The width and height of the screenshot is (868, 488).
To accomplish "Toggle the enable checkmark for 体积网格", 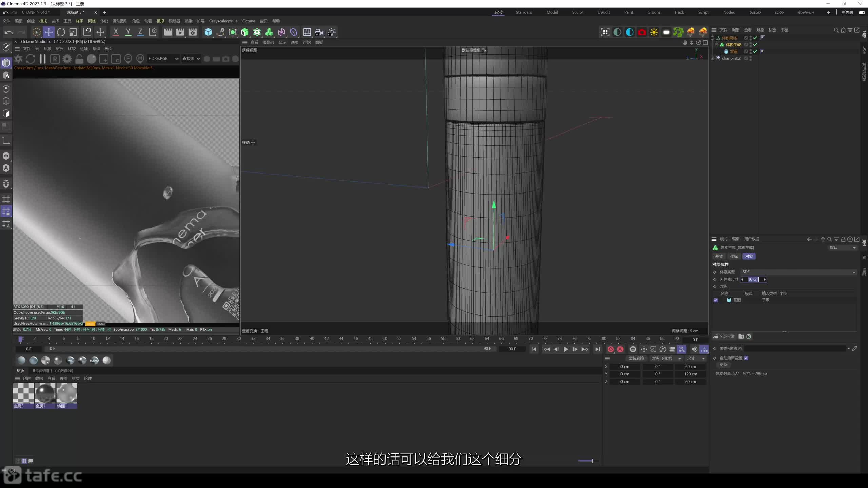I will click(x=755, y=38).
